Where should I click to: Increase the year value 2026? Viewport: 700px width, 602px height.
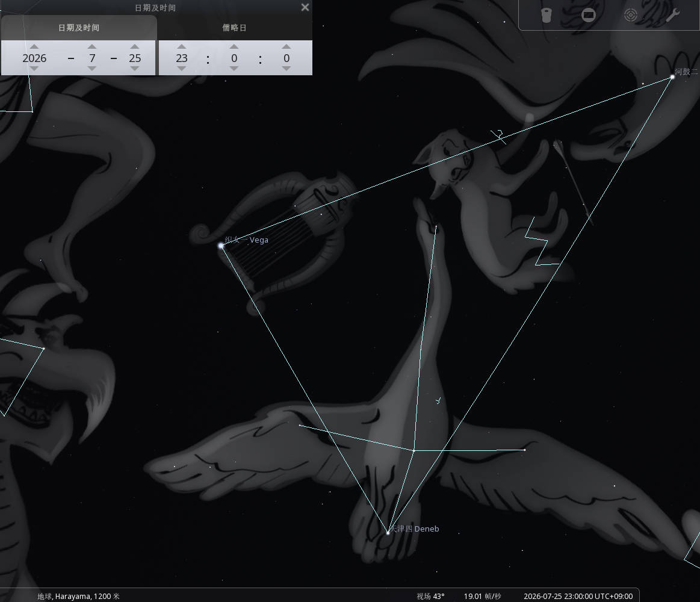pos(34,46)
